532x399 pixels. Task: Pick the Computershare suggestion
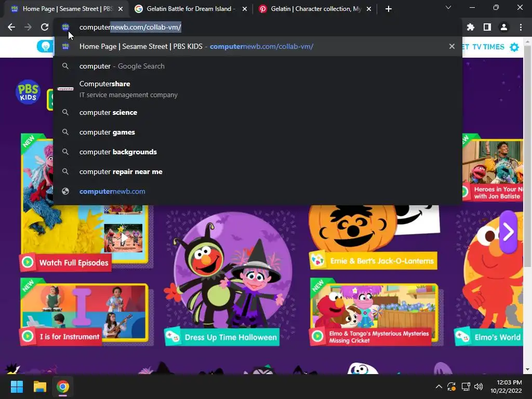pyautogui.click(x=258, y=89)
